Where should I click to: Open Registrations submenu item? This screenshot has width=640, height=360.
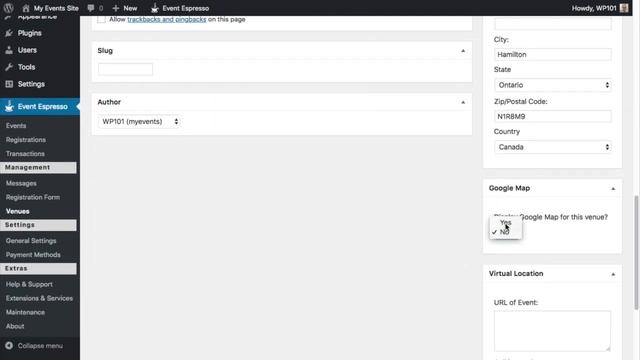pos(26,140)
